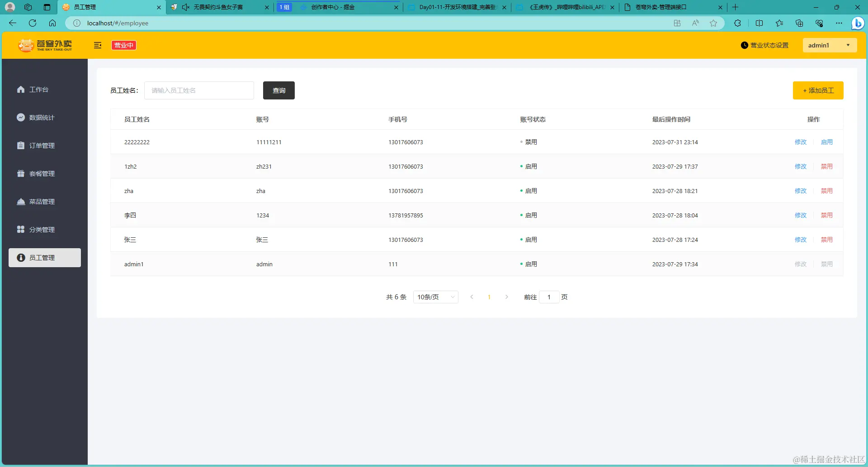Click the 前往 page number input
Image resolution: width=868 pixels, height=467 pixels.
coord(549,297)
